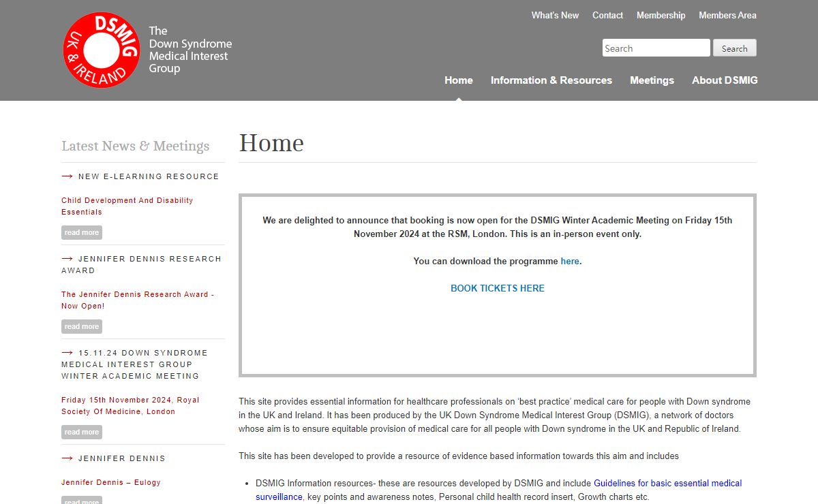Open the About DSMIG menu
Screen dimensions: 818x504
pos(725,80)
